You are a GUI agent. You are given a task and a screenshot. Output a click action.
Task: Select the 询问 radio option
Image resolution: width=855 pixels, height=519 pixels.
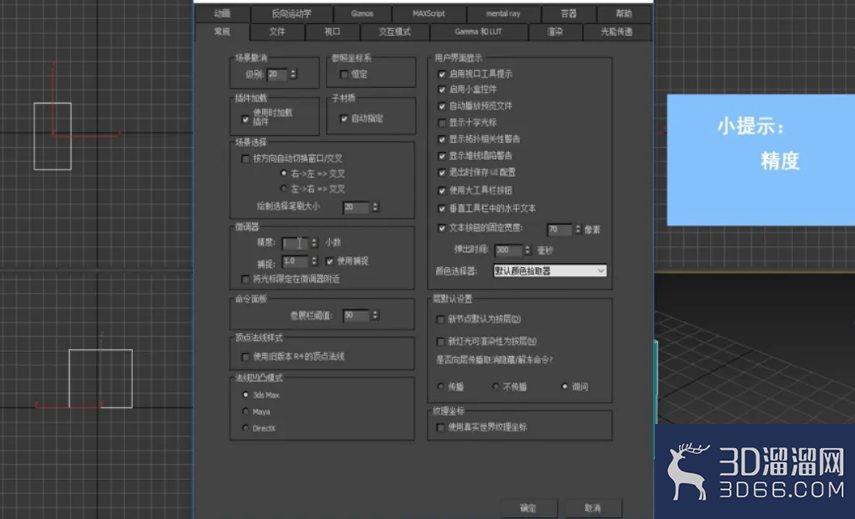(x=565, y=387)
